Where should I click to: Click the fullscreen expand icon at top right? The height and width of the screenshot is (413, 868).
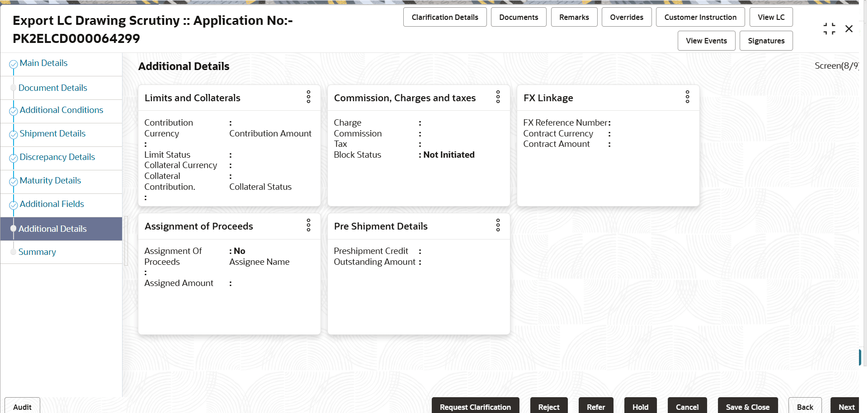[x=830, y=28]
